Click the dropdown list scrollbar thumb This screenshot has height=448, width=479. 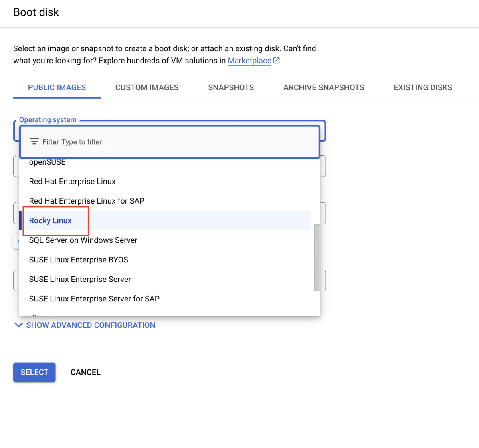[x=317, y=258]
